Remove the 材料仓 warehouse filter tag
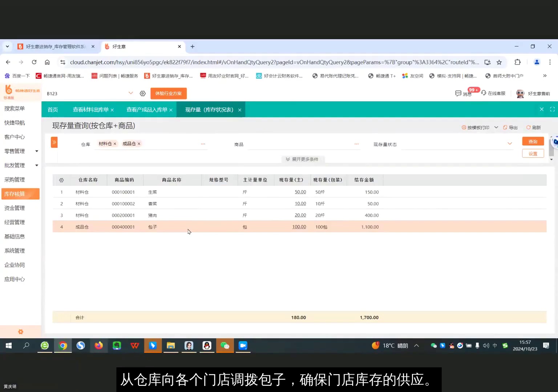Viewport: 558px width, 392px height. [x=114, y=143]
